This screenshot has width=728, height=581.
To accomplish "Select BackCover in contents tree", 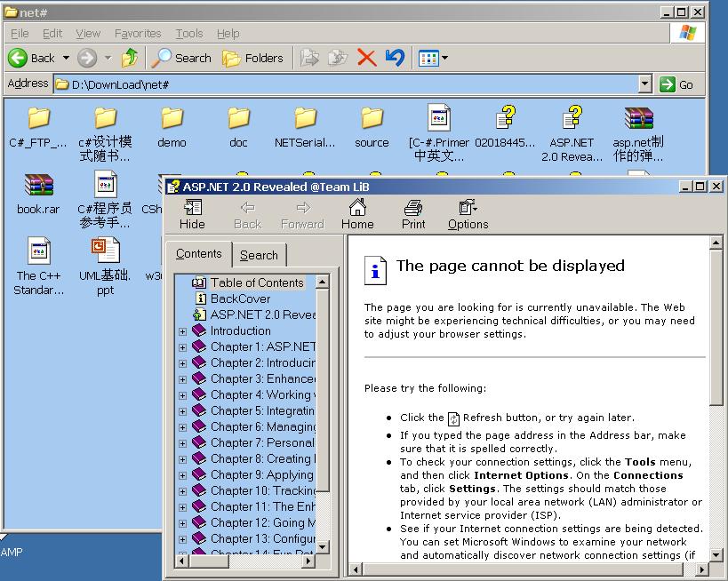I will click(x=241, y=298).
